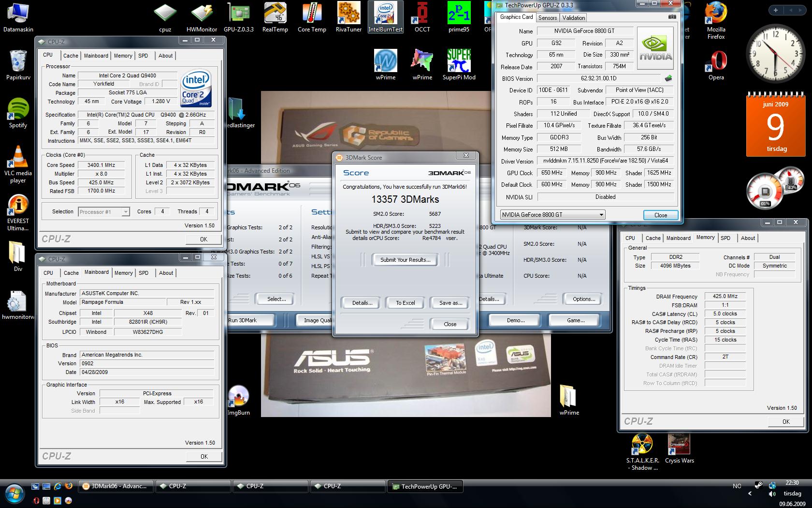Switch to the Validation tab in GPU-Z

tap(574, 18)
